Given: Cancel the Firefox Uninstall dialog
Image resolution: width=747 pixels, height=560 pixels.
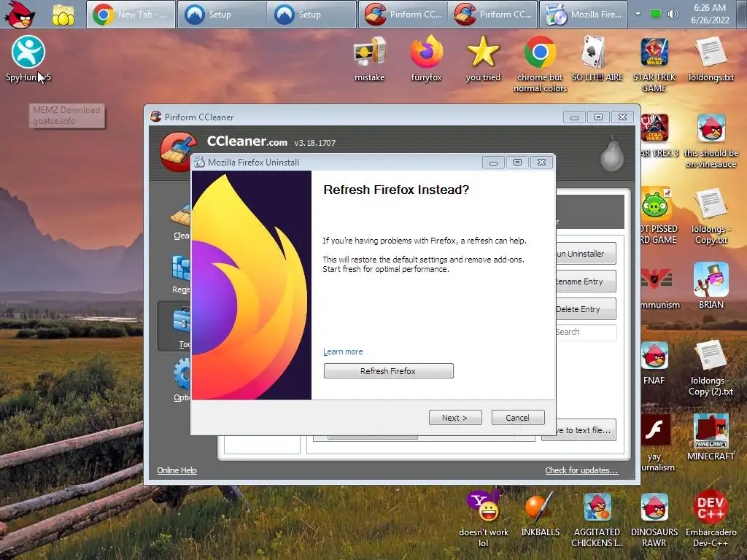Looking at the screenshot, I should pos(517,418).
